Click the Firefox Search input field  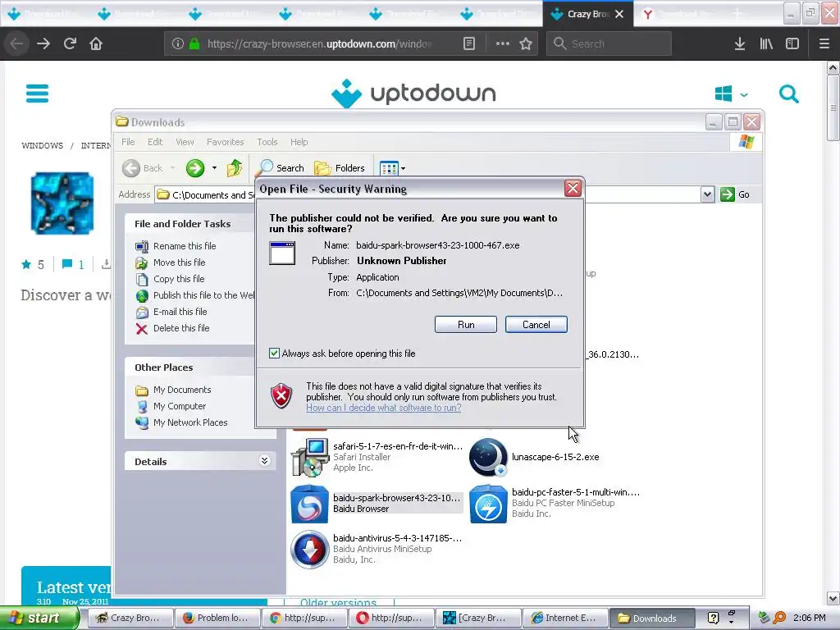[609, 43]
